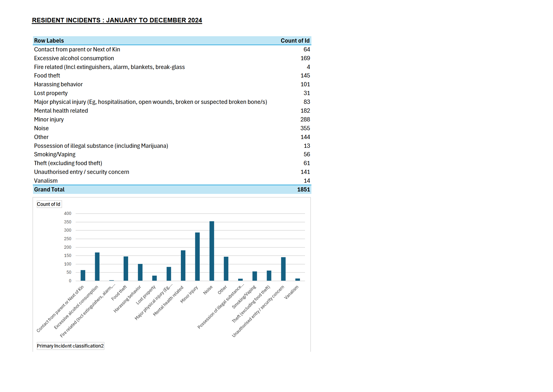Click the Grand Total value 1851
This screenshot has width=553, height=392.
pyautogui.click(x=304, y=190)
